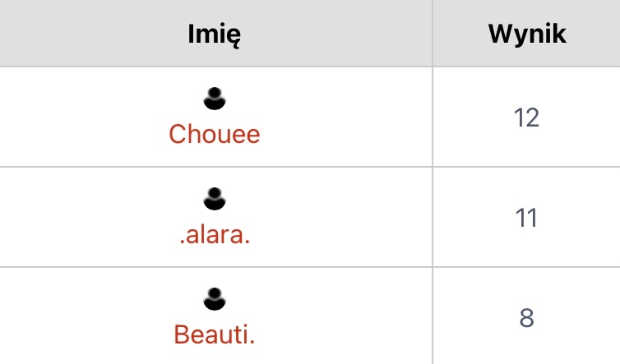Open the Chouee profile link
Viewport: 620px width, 364px height.
point(215,134)
